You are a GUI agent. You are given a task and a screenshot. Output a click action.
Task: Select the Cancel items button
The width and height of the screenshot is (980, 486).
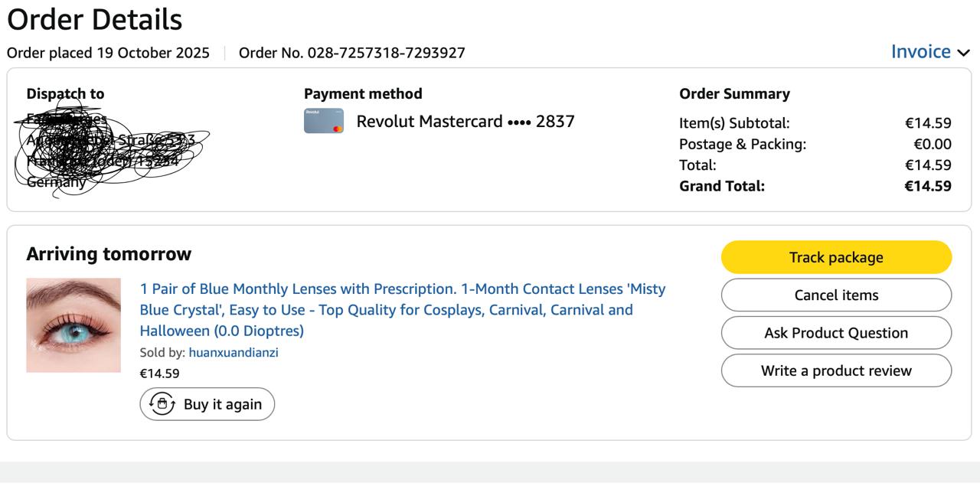836,295
